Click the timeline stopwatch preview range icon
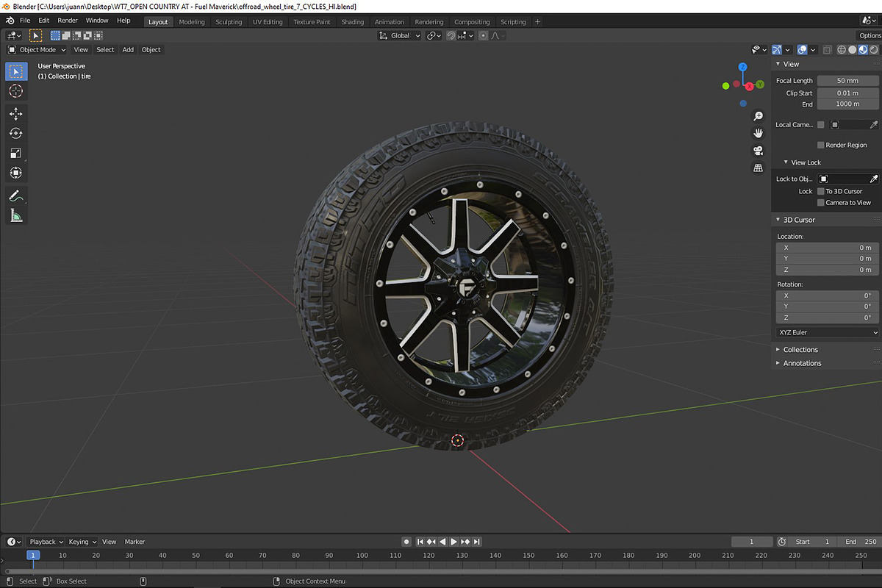The height and width of the screenshot is (588, 882). (782, 542)
